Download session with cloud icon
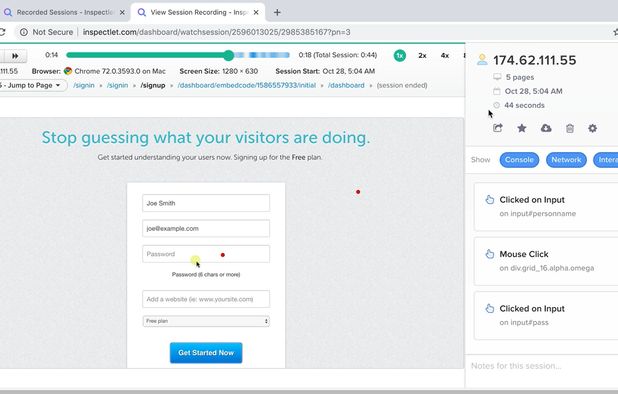The image size is (618, 394). tap(546, 128)
